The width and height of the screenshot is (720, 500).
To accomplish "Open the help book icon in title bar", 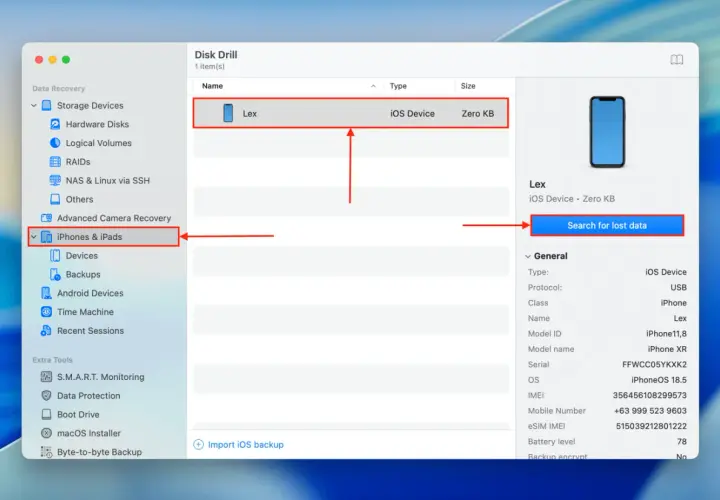I will 676,59.
